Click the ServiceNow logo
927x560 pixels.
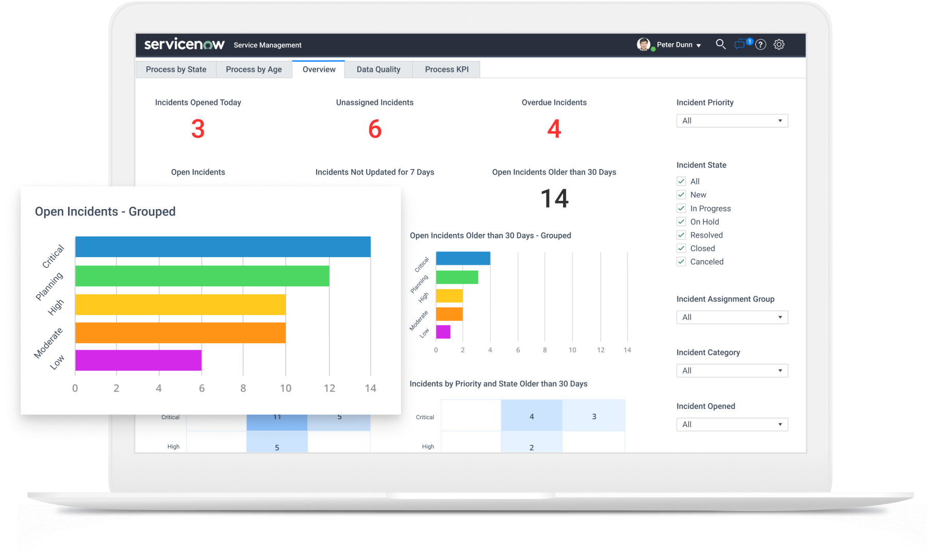[x=184, y=44]
